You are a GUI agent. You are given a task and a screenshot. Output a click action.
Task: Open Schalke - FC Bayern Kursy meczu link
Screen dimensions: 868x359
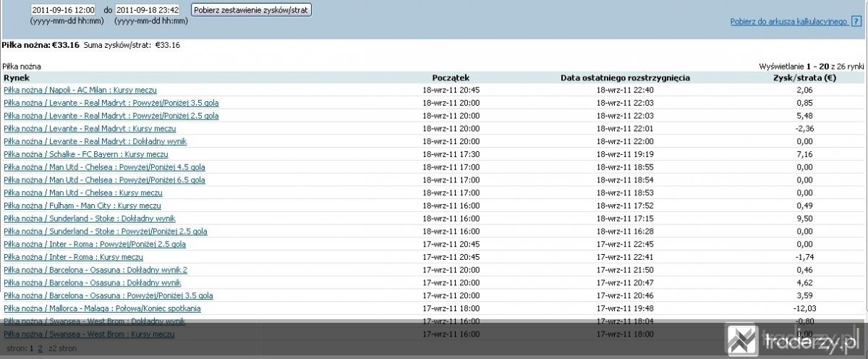[x=86, y=154]
